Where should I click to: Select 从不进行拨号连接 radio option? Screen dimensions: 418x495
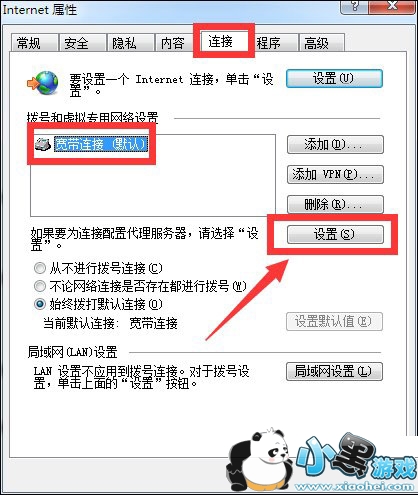pos(40,268)
